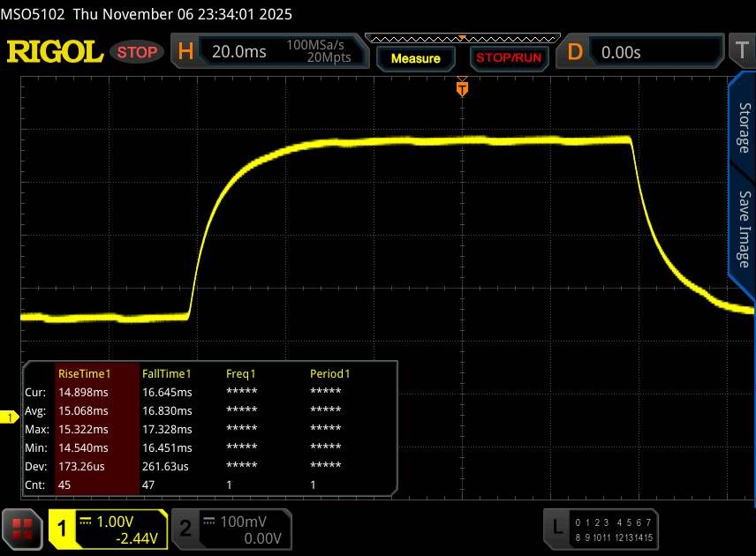Click the STOP status indicator
756x556 pixels.
tap(138, 52)
